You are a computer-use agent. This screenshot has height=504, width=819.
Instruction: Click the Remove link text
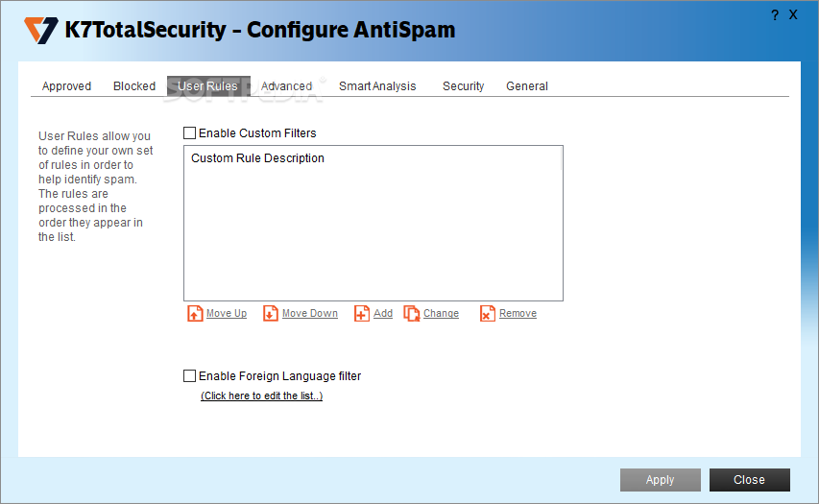(x=518, y=313)
